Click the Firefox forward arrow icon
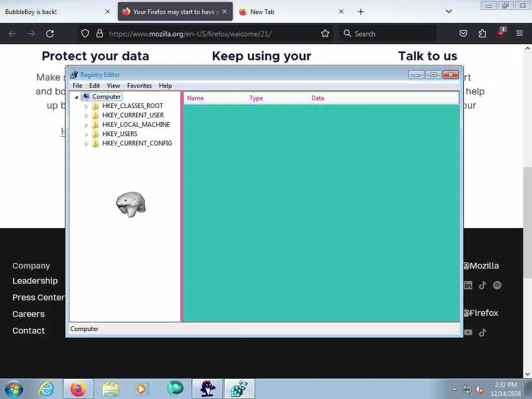 [x=31, y=34]
